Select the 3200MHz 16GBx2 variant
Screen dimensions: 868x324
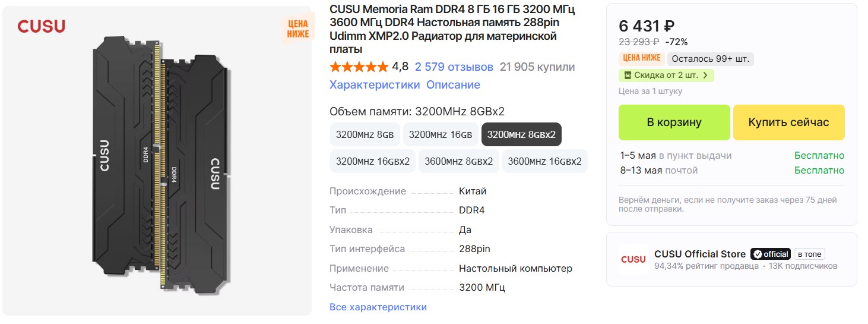(x=372, y=161)
